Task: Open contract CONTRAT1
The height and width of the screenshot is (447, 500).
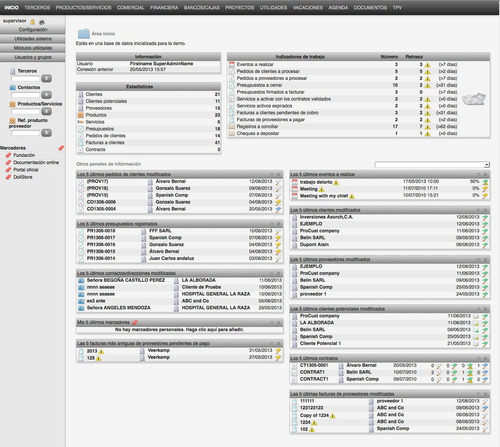Action: point(312,372)
